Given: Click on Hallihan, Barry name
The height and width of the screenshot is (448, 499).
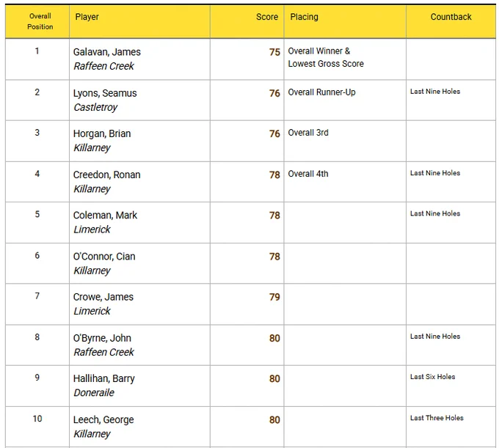Looking at the screenshot, I should tap(103, 378).
